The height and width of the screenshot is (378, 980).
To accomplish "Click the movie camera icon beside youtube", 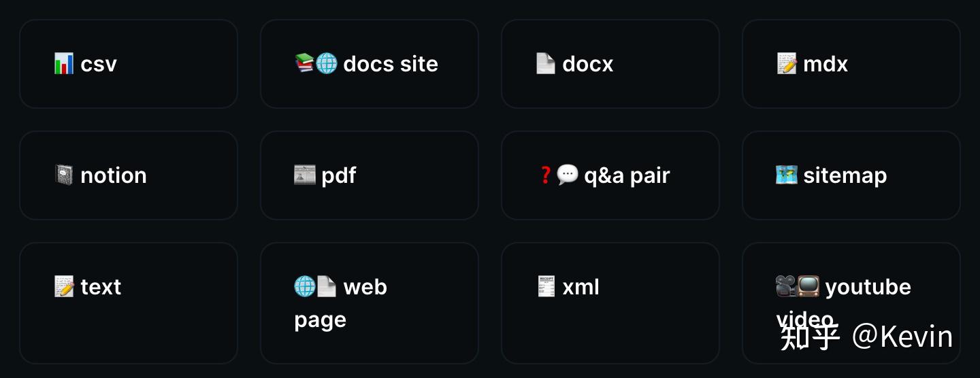I will pyautogui.click(x=786, y=287).
